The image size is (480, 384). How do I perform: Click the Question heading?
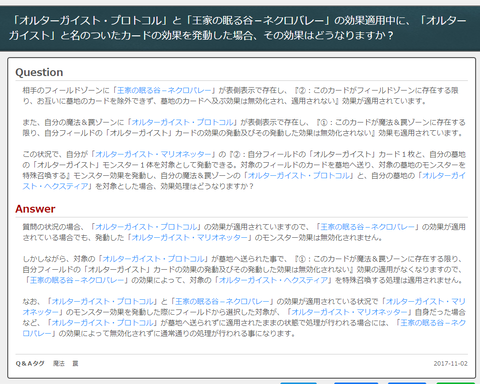click(x=39, y=72)
